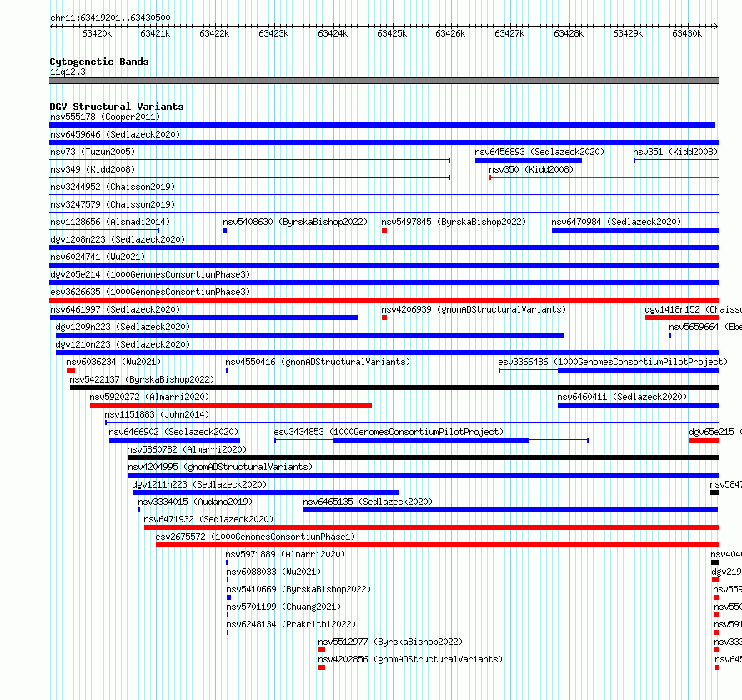
Task: Click the 63430k ruler tick label
Action: coord(687,33)
